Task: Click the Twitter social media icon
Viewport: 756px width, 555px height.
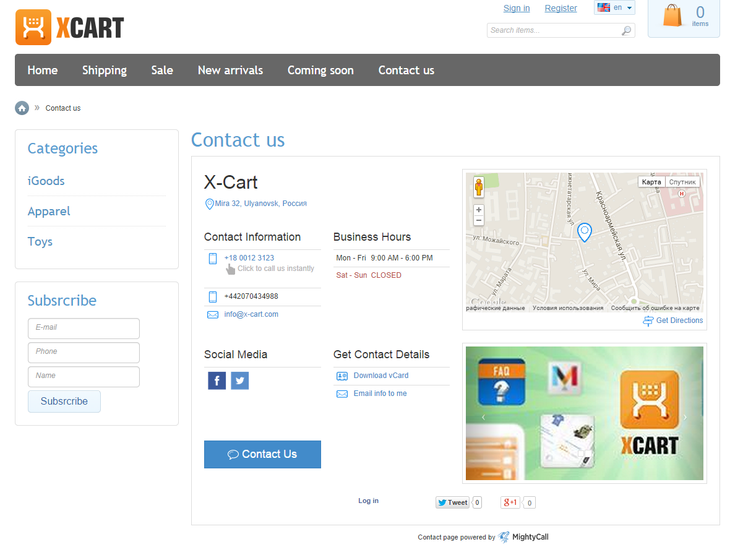Action: click(x=239, y=381)
